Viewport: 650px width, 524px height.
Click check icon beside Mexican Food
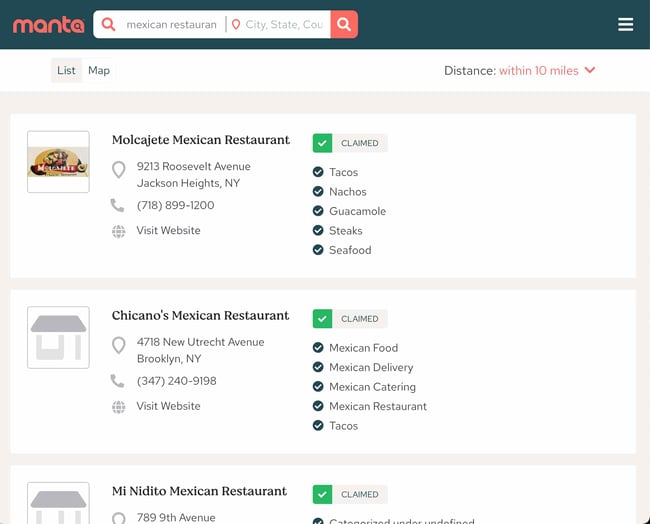click(x=318, y=347)
